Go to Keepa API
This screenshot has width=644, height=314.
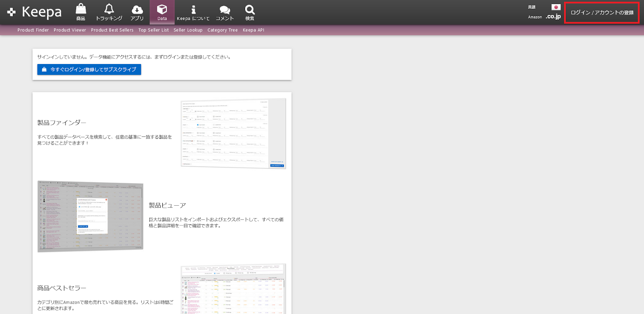[254, 30]
